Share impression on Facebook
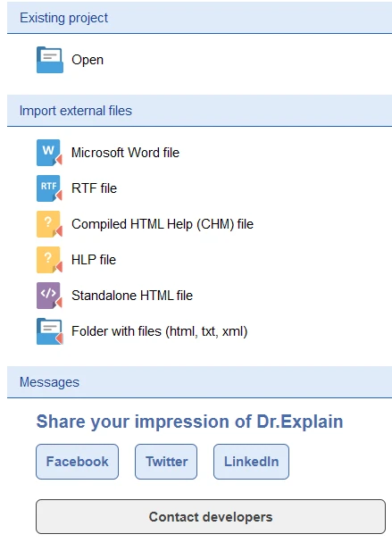 pyautogui.click(x=78, y=462)
